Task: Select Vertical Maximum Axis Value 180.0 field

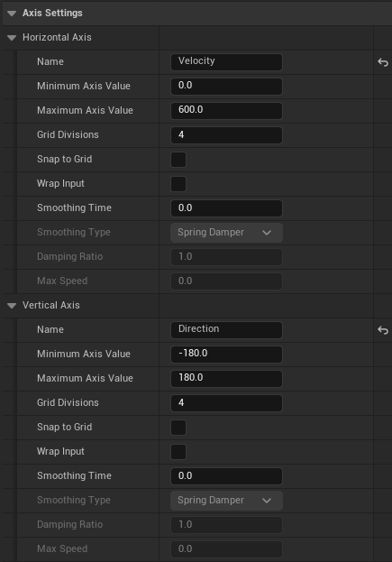Action: tap(226, 379)
